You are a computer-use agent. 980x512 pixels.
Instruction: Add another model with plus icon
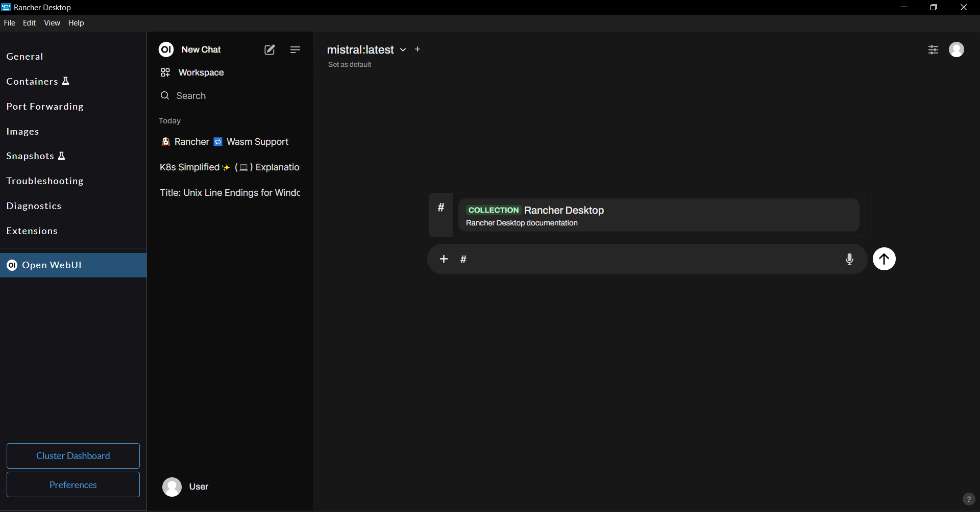(418, 49)
